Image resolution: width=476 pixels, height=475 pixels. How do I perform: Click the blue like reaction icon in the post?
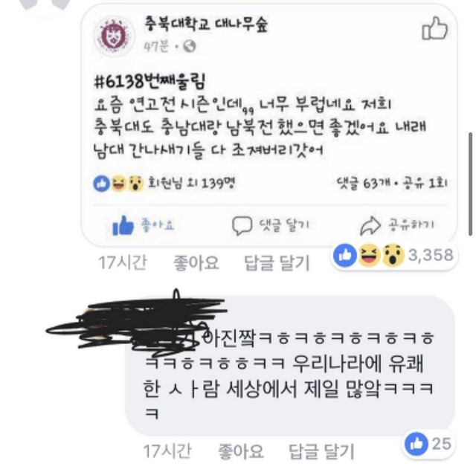pos(101,183)
